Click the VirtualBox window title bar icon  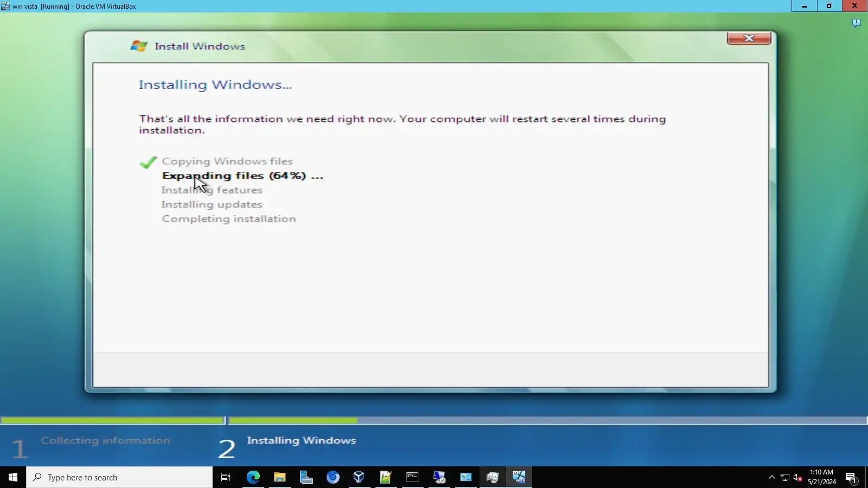pyautogui.click(x=5, y=6)
